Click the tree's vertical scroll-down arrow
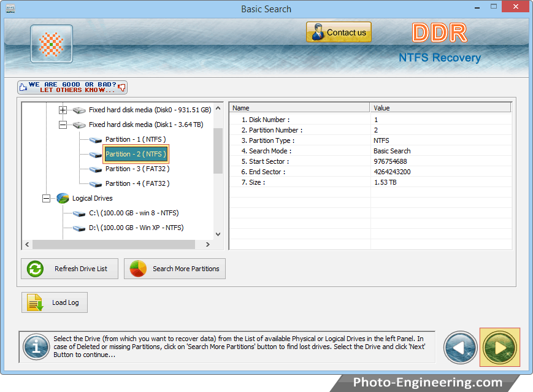The height and width of the screenshot is (392, 533). pyautogui.click(x=218, y=234)
